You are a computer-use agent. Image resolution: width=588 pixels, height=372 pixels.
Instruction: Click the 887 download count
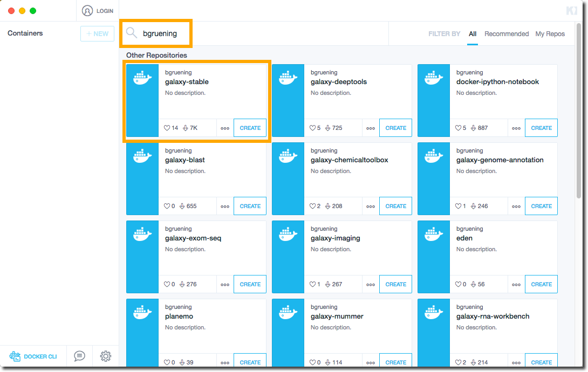(483, 128)
